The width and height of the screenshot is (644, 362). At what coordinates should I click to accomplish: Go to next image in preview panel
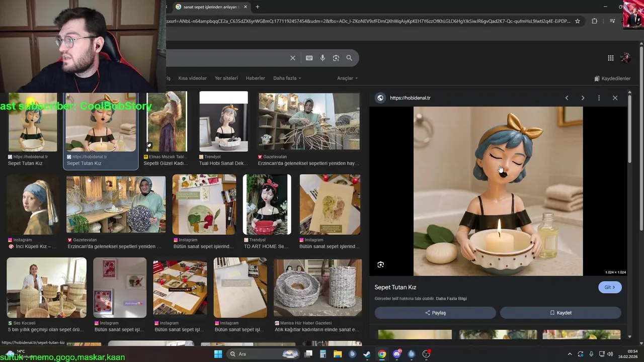[x=583, y=98]
